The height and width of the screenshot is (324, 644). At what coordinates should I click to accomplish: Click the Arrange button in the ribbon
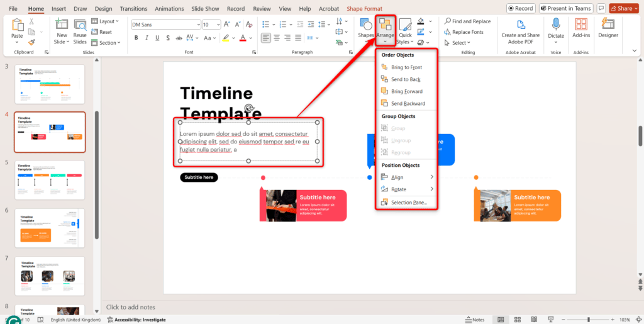tap(385, 29)
